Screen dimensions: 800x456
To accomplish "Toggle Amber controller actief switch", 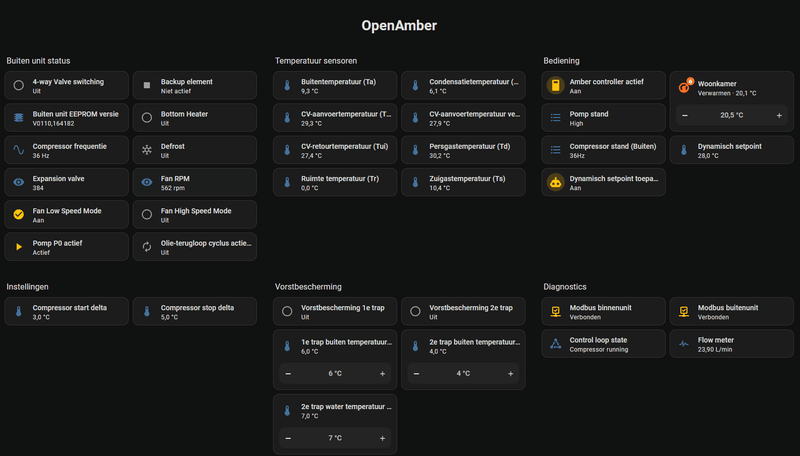I will click(556, 86).
